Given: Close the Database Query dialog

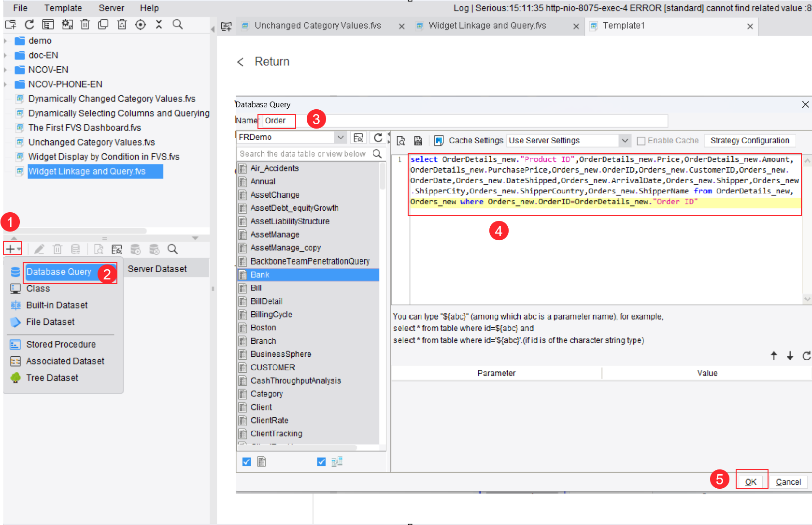Looking at the screenshot, I should pyautogui.click(x=805, y=104).
